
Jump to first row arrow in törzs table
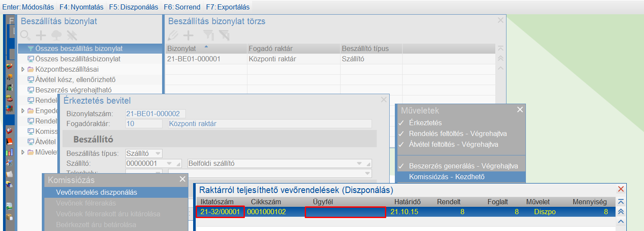(500, 48)
